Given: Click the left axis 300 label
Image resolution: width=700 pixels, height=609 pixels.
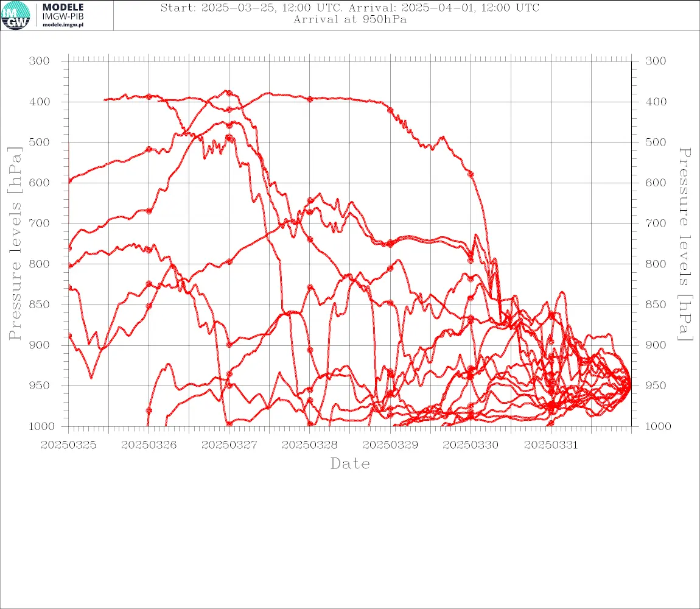Looking at the screenshot, I should pos(40,61).
